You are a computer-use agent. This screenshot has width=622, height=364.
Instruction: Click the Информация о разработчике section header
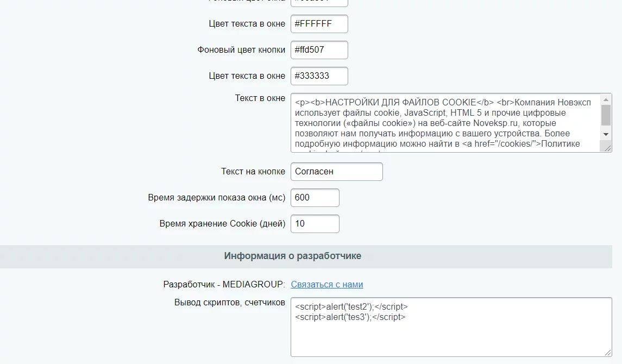click(292, 256)
